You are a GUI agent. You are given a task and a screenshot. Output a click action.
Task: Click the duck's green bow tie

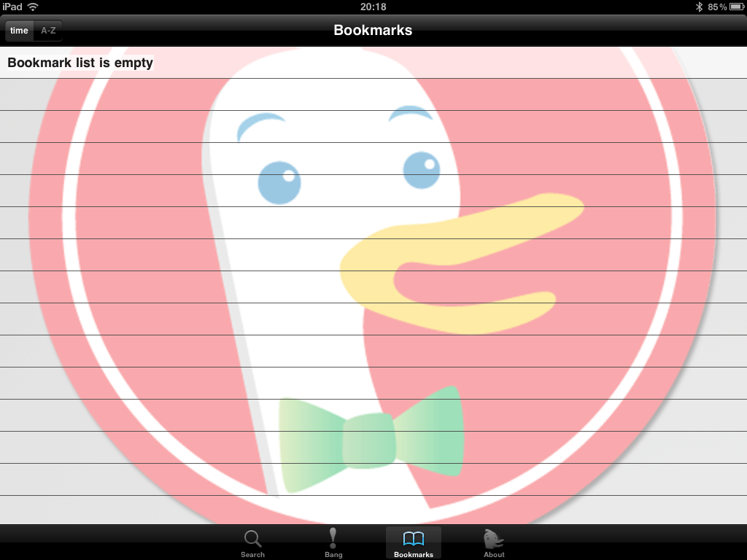coord(371,439)
